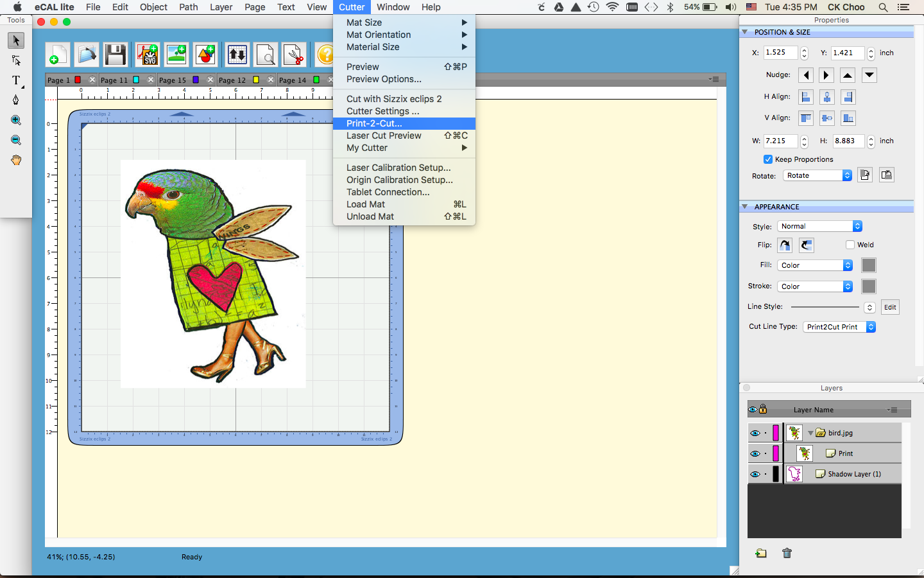Click the Zoom Out magnifier tool
Image resolution: width=924 pixels, height=578 pixels.
(x=16, y=140)
